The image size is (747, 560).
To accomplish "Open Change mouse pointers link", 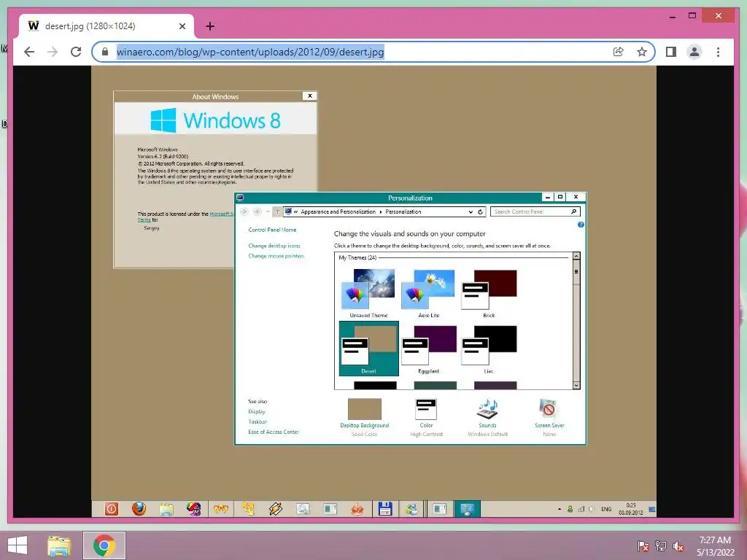I will 276,256.
